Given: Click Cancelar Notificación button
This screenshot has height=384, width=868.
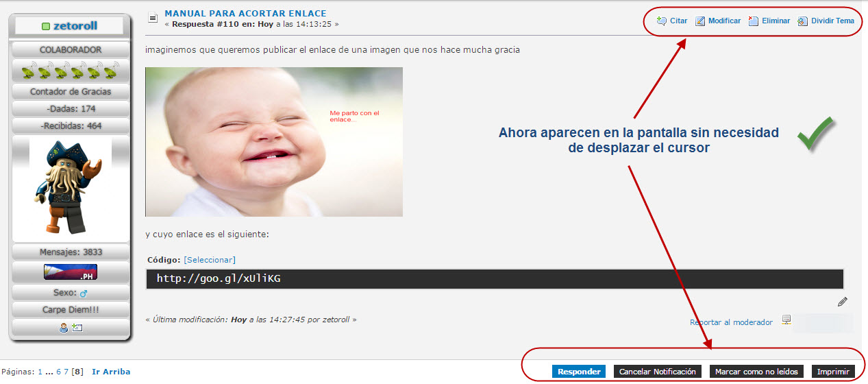Looking at the screenshot, I should pos(658,372).
